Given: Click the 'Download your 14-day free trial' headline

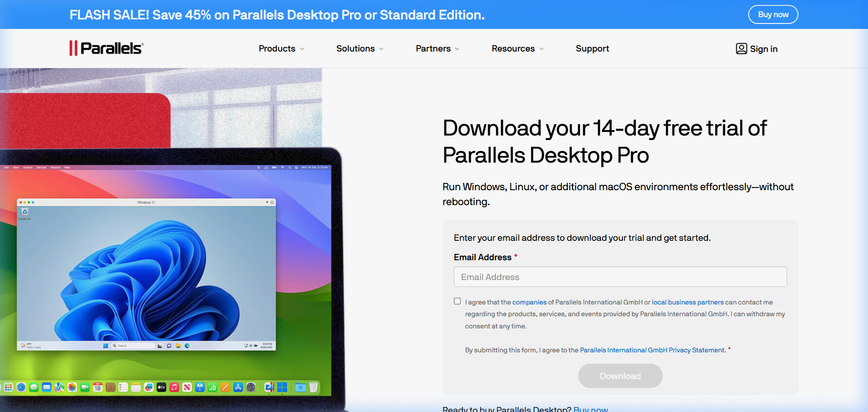Looking at the screenshot, I should point(604,141).
